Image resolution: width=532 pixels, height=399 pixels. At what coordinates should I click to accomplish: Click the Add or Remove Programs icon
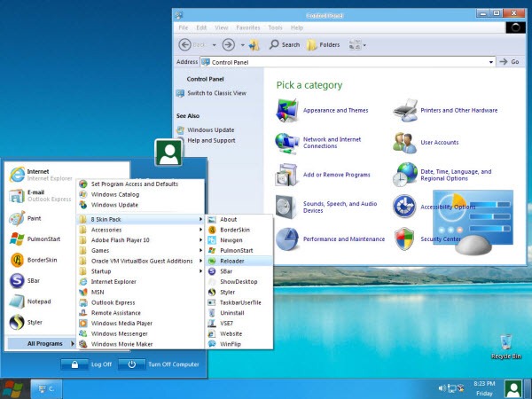[x=286, y=175]
